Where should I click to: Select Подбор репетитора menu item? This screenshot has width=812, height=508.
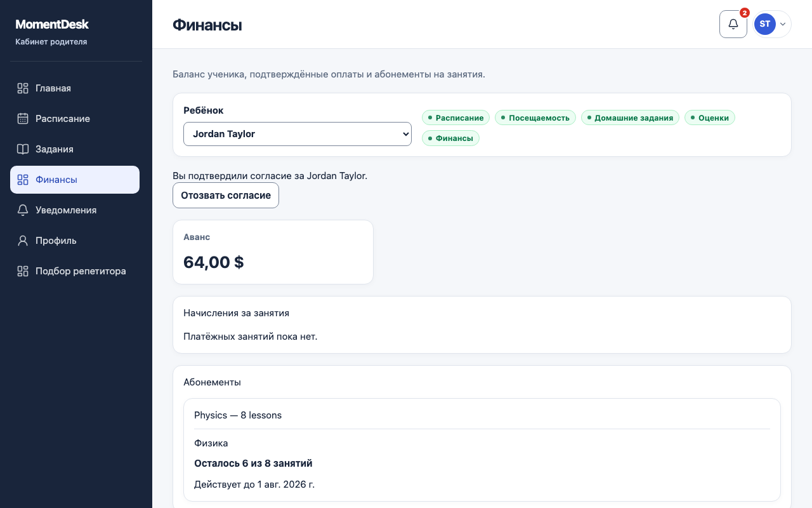point(75,271)
